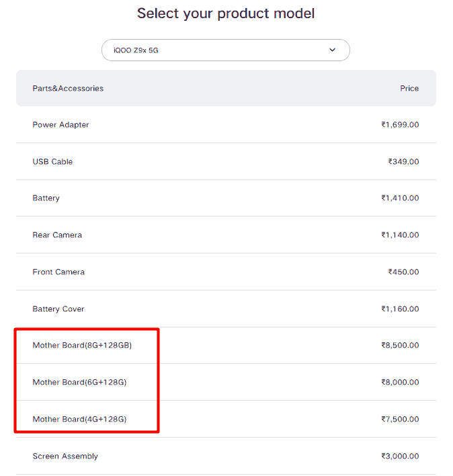Click the ₹3,000.00 Screen Assembly price
Viewport: 453px width, 476px height.
pyautogui.click(x=399, y=457)
